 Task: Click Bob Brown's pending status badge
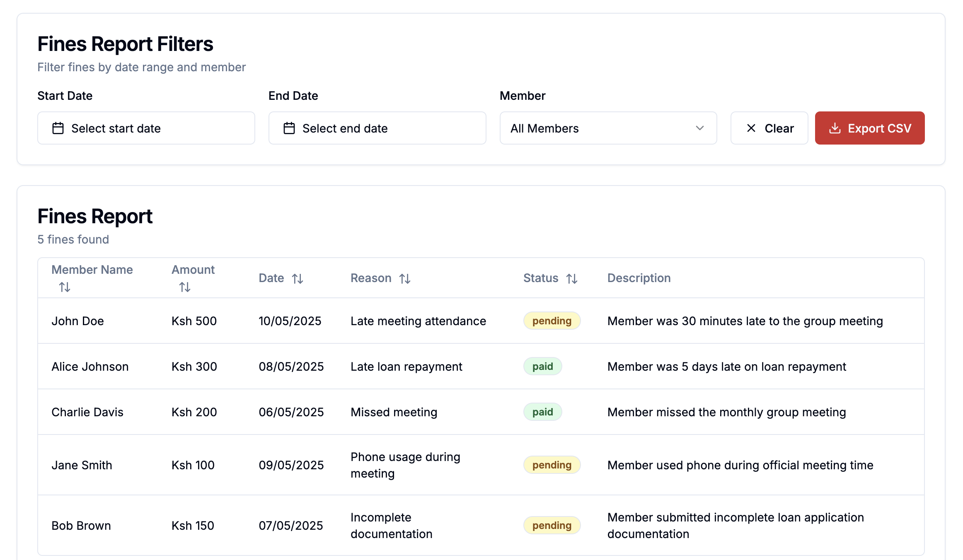point(552,526)
